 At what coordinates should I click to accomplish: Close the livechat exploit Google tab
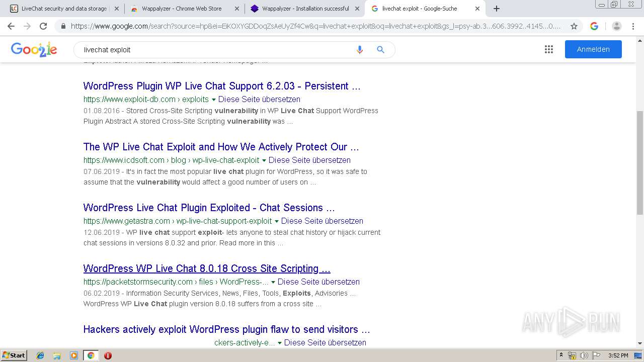point(477,9)
